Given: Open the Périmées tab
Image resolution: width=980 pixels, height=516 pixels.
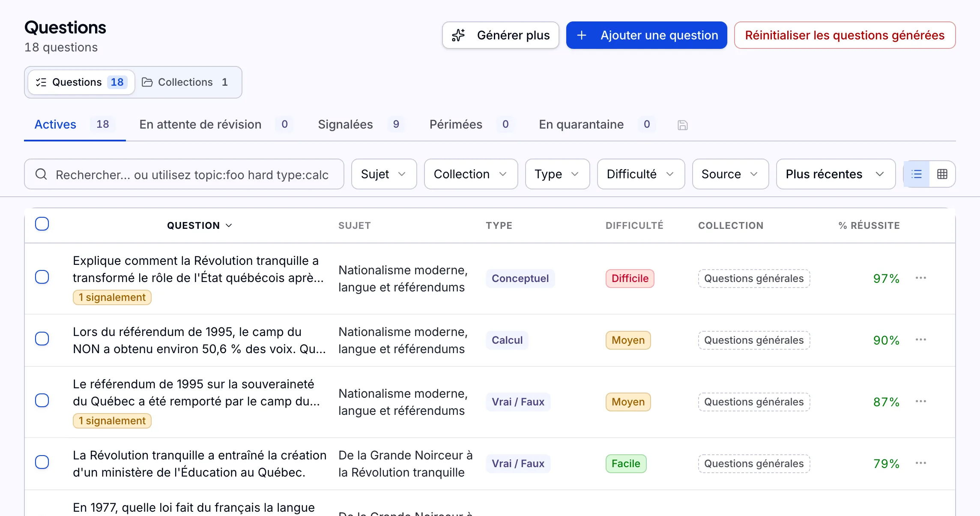Looking at the screenshot, I should click(x=472, y=125).
